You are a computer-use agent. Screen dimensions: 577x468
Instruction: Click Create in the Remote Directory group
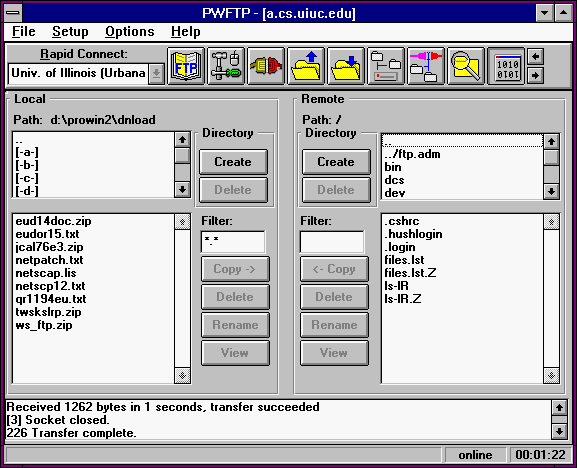tap(336, 162)
